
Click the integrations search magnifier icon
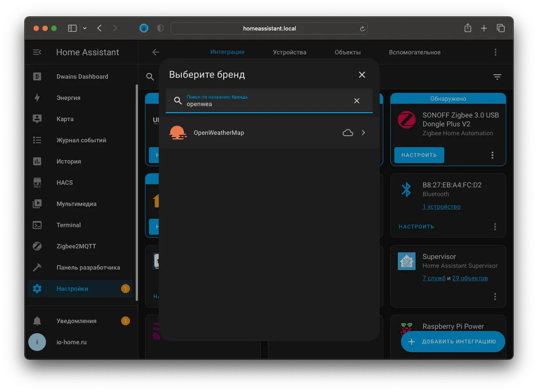point(150,77)
